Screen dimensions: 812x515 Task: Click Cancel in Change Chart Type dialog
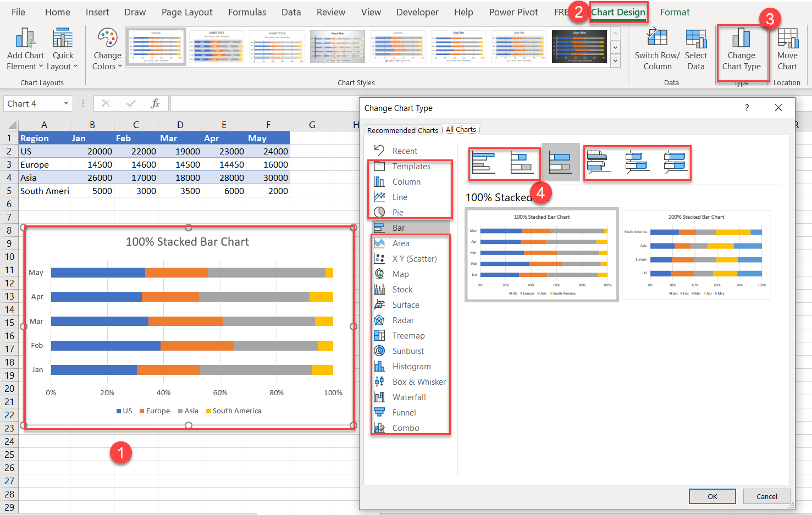click(766, 496)
